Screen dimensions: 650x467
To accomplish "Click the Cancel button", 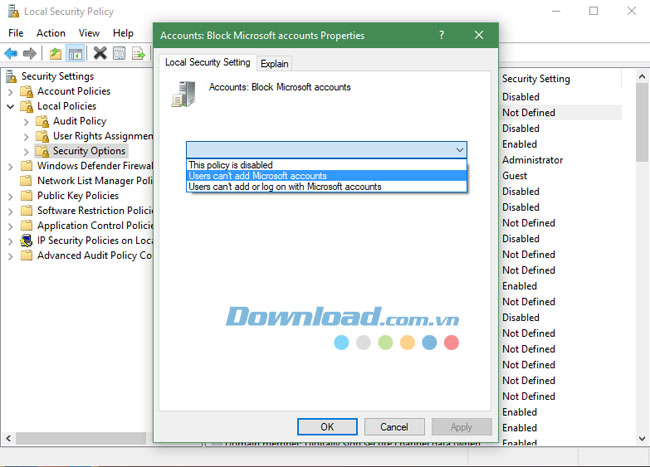I will click(x=394, y=427).
